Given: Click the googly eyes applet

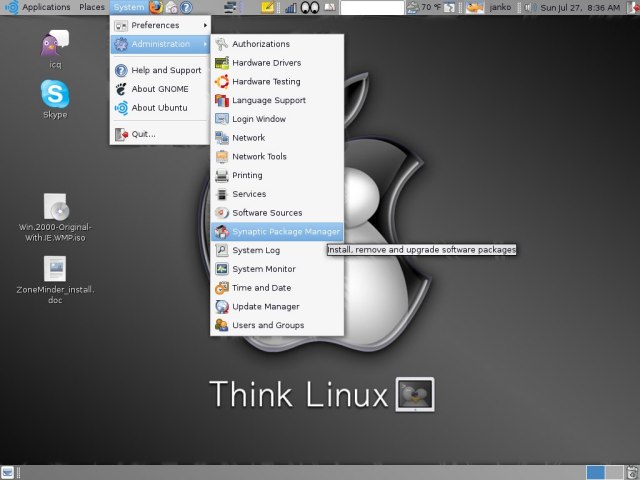Looking at the screenshot, I should 310,7.
